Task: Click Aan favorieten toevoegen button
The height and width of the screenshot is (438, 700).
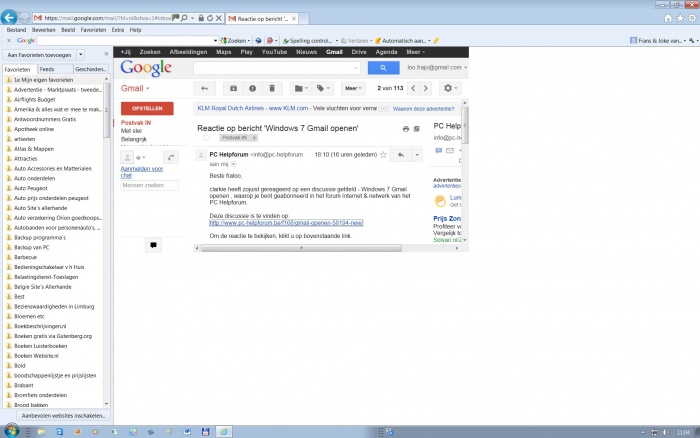Action: tap(39, 55)
